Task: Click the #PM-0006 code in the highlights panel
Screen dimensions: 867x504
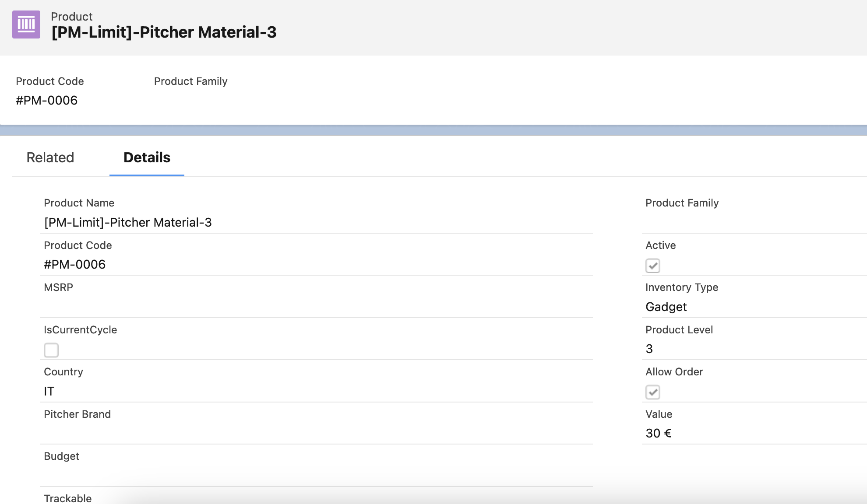Action: pyautogui.click(x=47, y=100)
